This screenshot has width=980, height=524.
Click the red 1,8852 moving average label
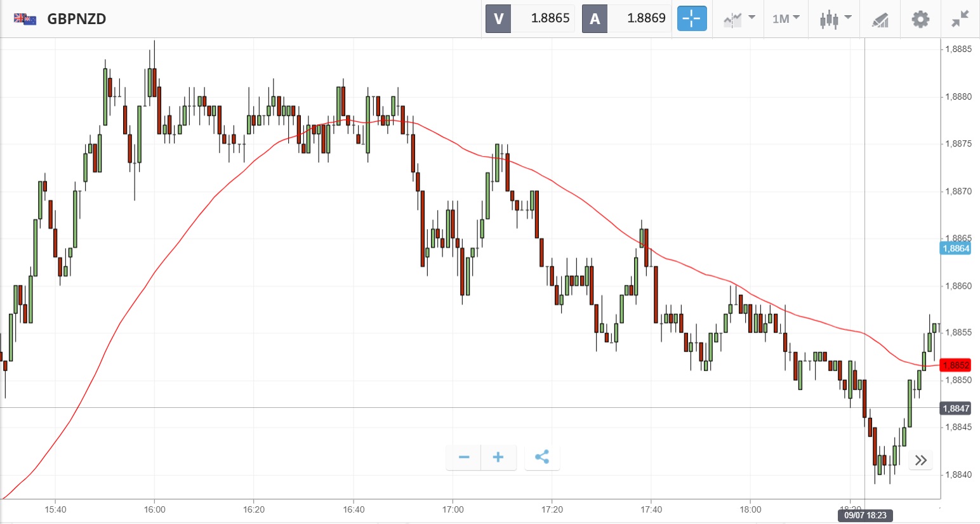[x=955, y=365]
